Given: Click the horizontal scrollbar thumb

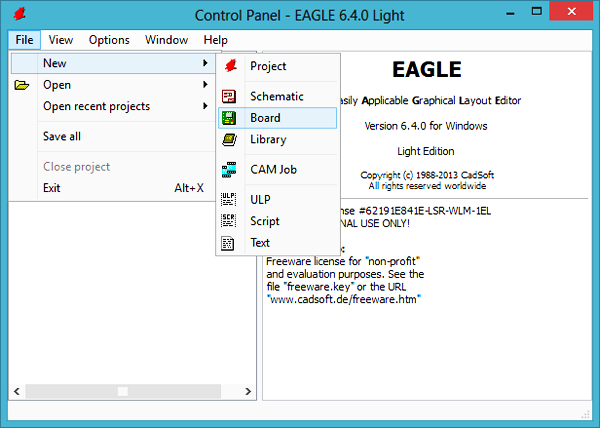Looking at the screenshot, I should click(x=123, y=391).
